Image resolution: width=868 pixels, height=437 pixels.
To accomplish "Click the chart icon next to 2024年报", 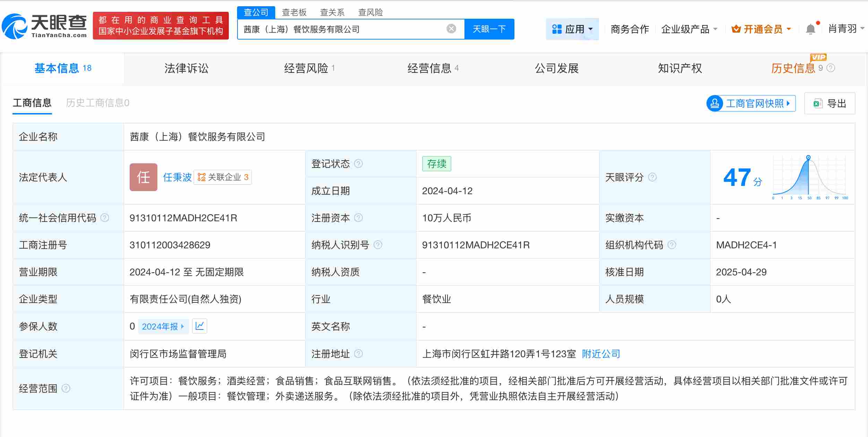I will tap(200, 326).
